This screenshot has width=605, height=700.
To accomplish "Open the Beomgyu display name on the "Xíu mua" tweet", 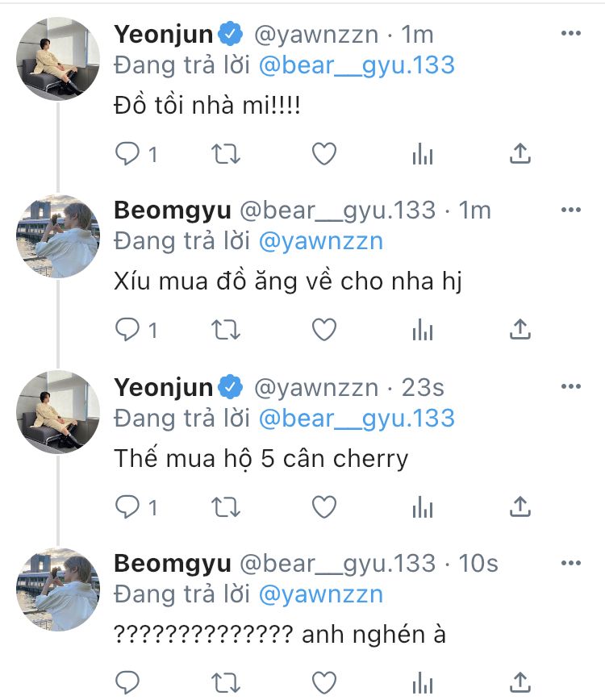I will coord(172,210).
